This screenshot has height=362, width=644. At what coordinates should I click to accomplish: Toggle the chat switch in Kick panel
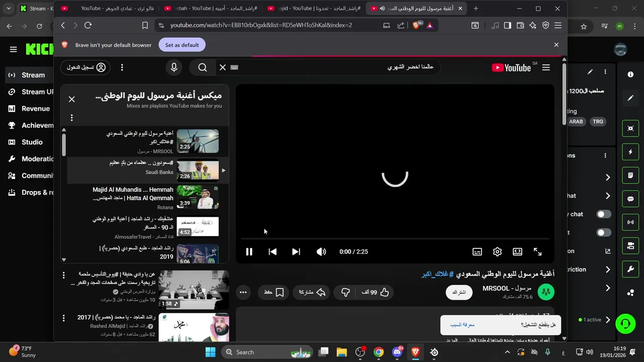[604, 214]
